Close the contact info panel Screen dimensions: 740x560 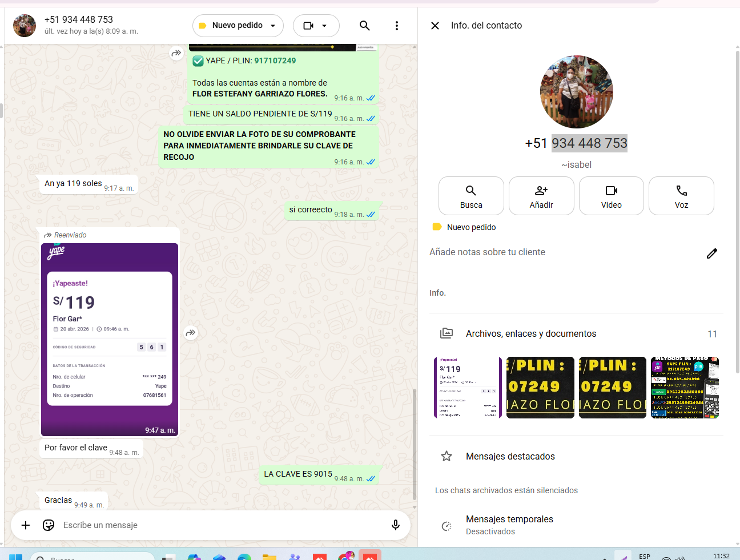coord(435,26)
